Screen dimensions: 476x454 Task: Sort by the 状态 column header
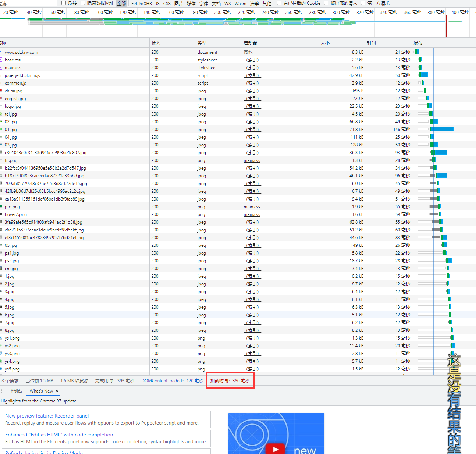coord(173,43)
